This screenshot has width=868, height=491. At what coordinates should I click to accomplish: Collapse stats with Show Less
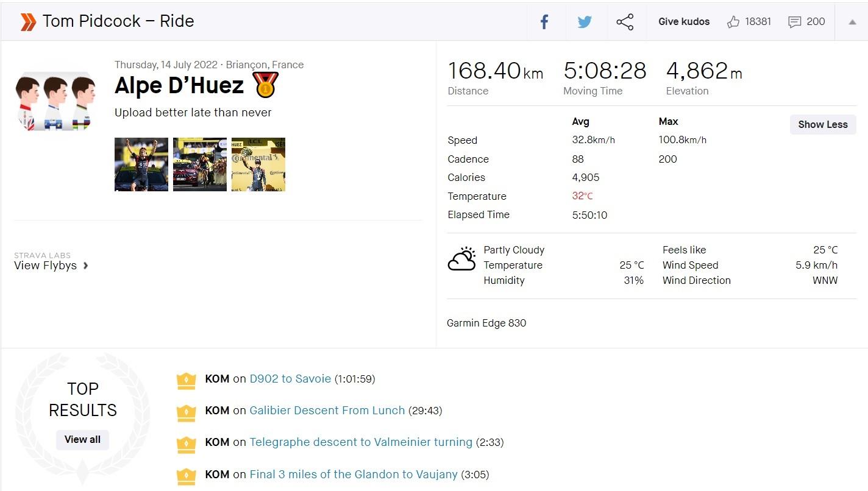822,124
